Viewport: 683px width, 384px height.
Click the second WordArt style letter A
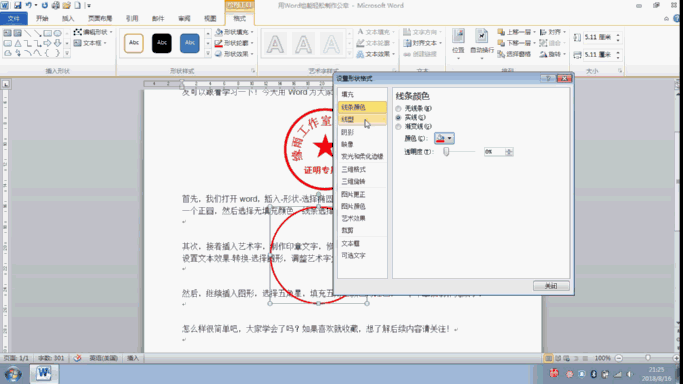[x=303, y=44]
